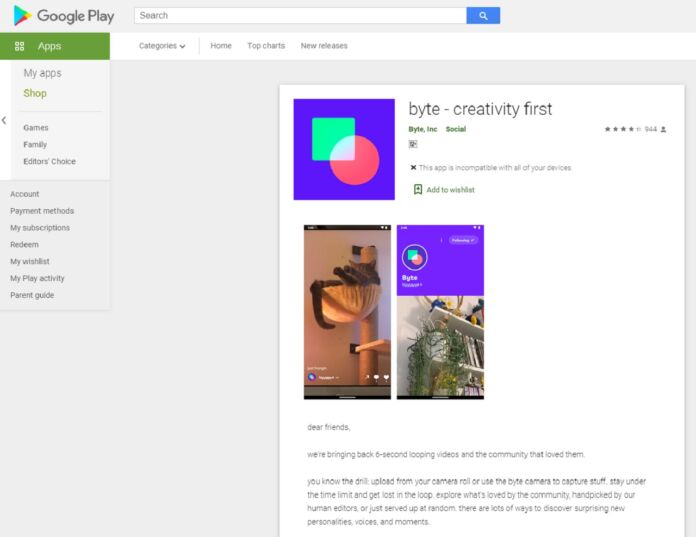Open Social category link
This screenshot has height=537, width=696.
tap(456, 129)
